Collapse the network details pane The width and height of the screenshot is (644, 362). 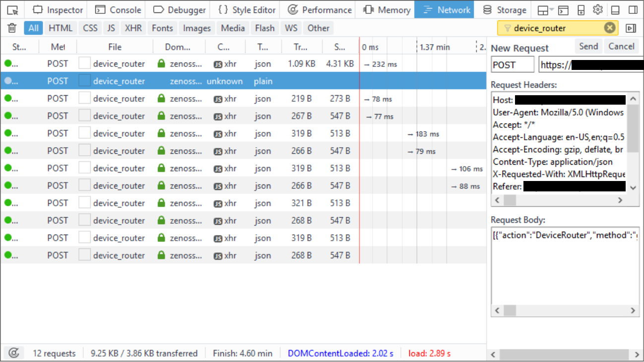pyautogui.click(x=631, y=28)
